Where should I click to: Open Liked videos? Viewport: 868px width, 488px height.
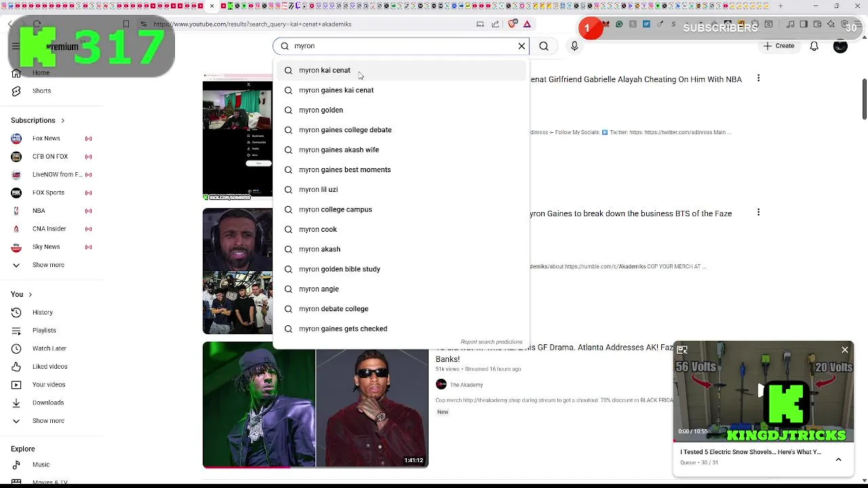click(x=50, y=367)
